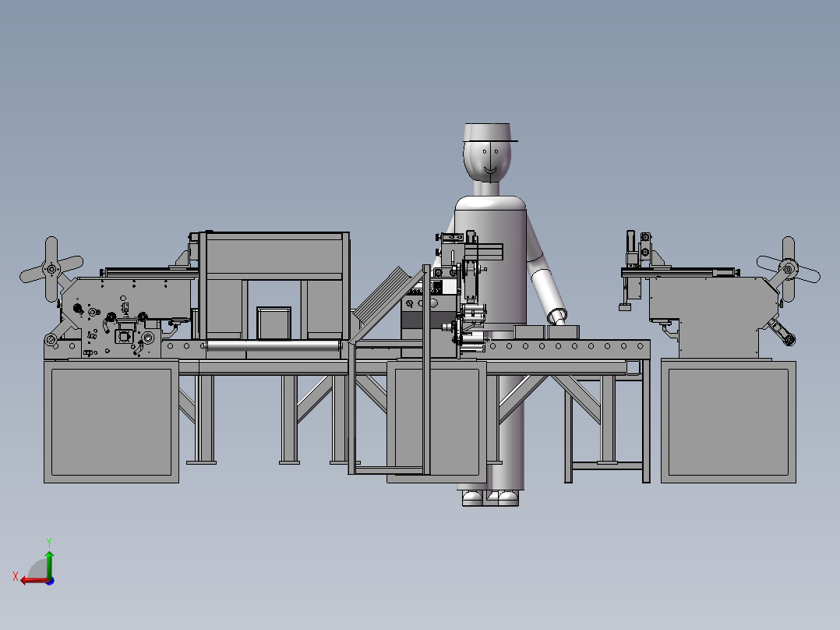Click the red X letter label of triad
Screen dimensions: 840x630
point(16,576)
